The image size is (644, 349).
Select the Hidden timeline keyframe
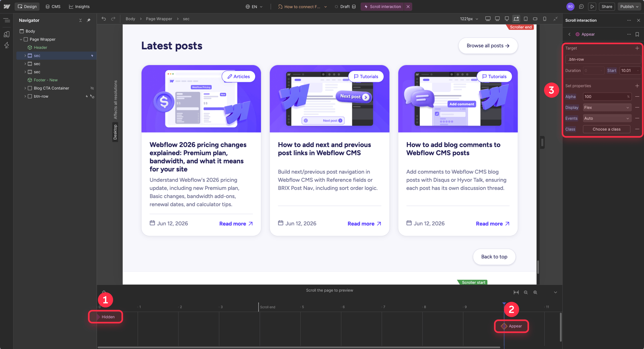106,317
